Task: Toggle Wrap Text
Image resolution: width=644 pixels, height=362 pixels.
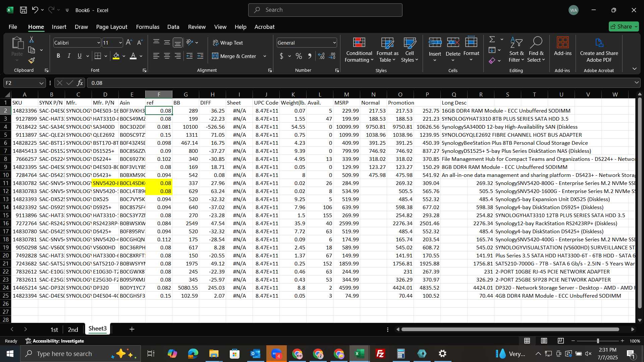Action: (x=228, y=43)
